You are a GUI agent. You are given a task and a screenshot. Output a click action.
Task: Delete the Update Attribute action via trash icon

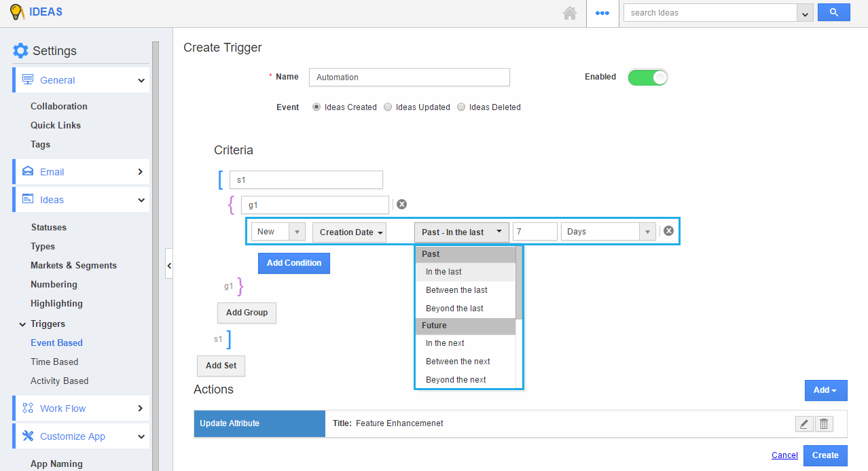823,424
